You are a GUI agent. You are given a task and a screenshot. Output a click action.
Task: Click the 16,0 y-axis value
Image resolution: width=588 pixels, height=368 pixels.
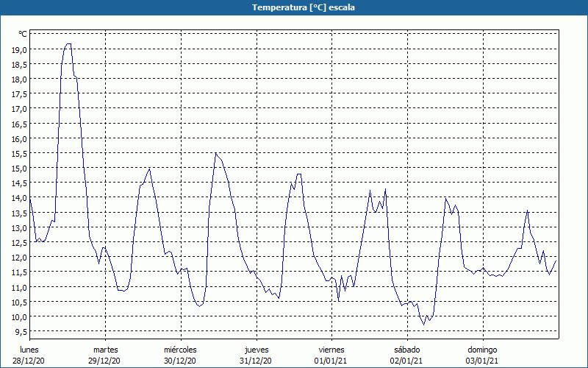[x=20, y=139]
